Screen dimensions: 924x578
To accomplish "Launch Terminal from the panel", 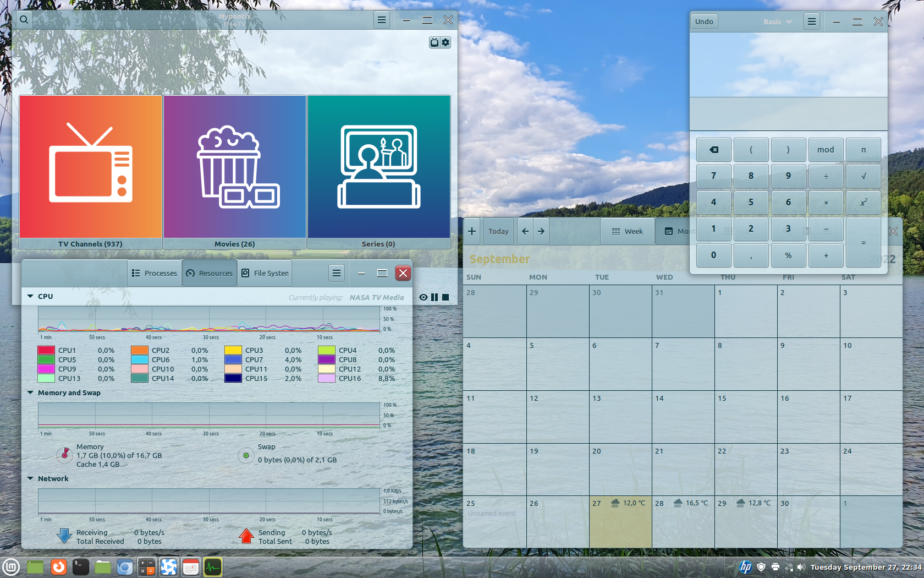I will coord(81,567).
